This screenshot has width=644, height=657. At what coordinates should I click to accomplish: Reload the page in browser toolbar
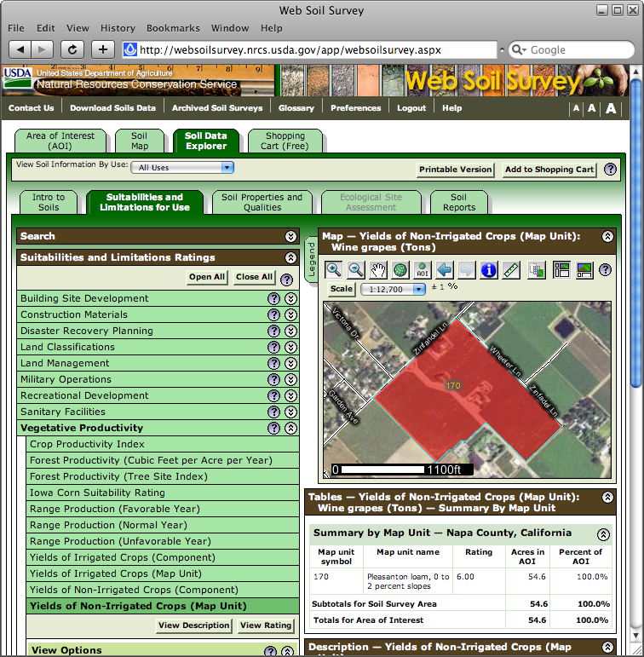[72, 50]
